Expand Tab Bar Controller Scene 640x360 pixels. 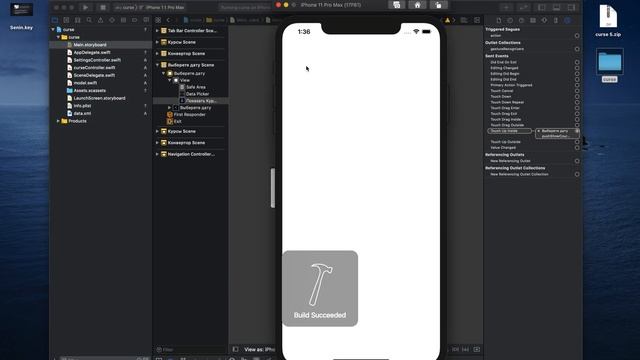157,31
